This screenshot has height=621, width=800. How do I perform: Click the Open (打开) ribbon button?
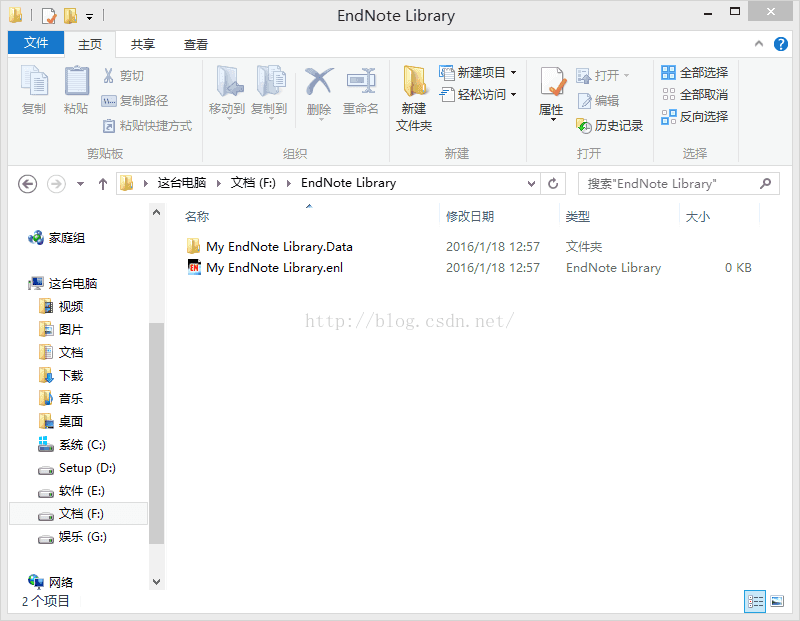click(x=597, y=76)
